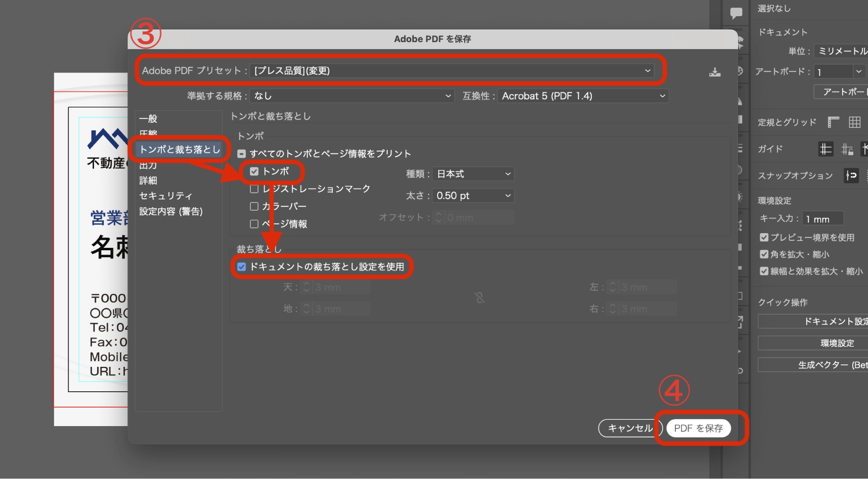Image resolution: width=868 pixels, height=479 pixels.
Task: Select トンボと裁ち落とし in settings list
Action: (179, 149)
